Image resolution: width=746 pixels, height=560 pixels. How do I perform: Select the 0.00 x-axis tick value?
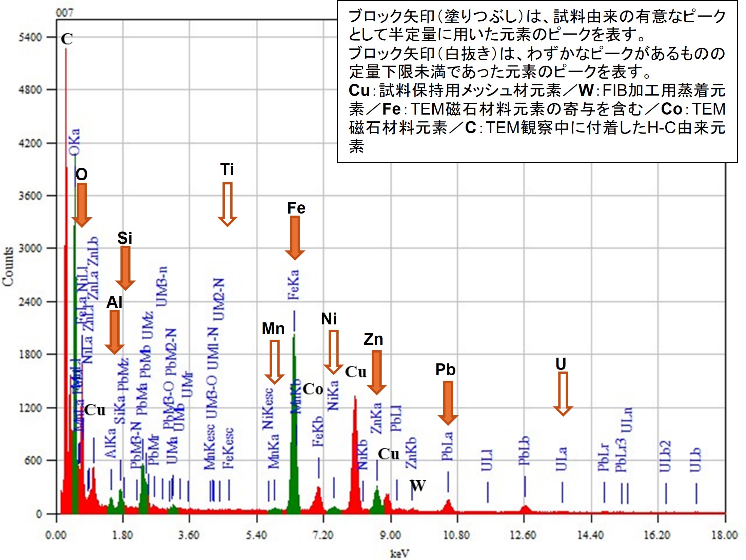(56, 535)
